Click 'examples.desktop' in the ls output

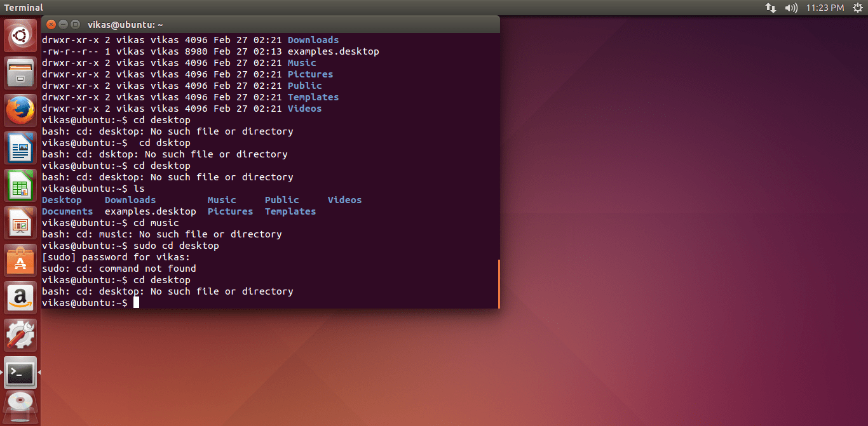(151, 211)
